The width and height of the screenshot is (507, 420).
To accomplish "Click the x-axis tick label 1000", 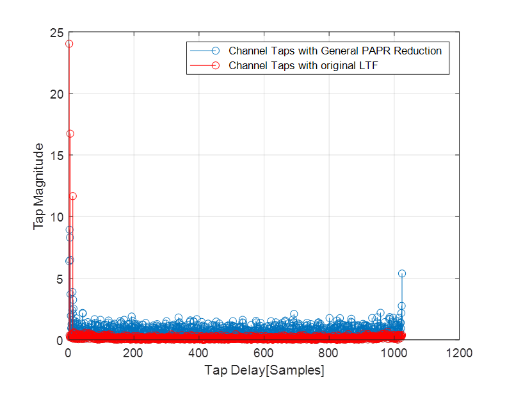I will [x=394, y=353].
